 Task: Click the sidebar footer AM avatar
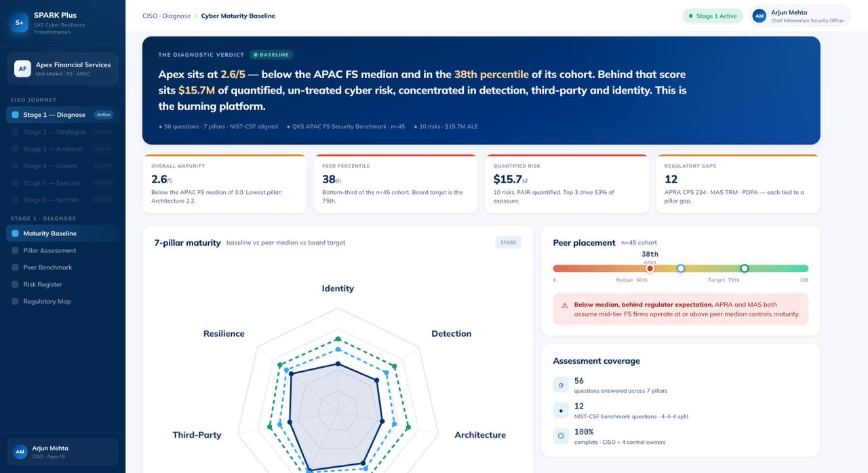tap(20, 452)
